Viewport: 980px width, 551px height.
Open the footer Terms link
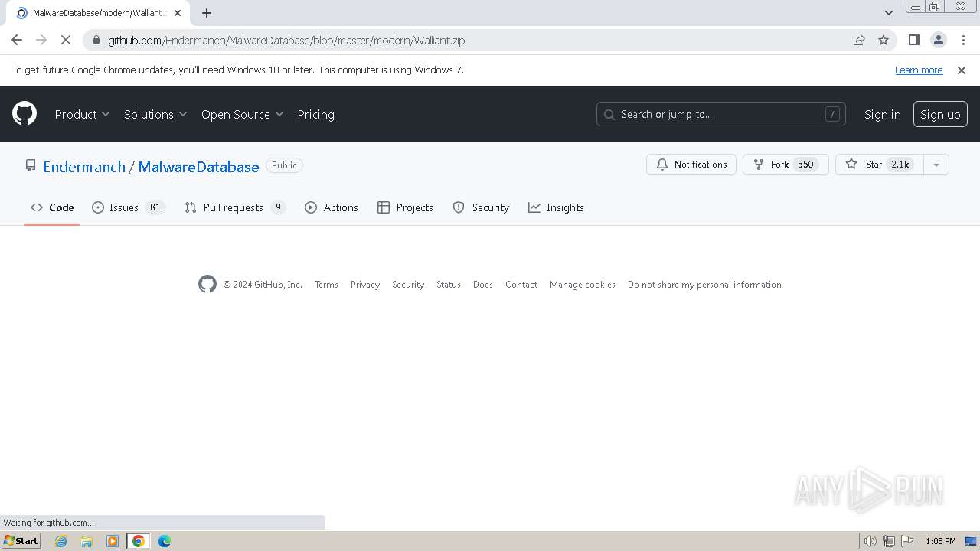pos(326,285)
